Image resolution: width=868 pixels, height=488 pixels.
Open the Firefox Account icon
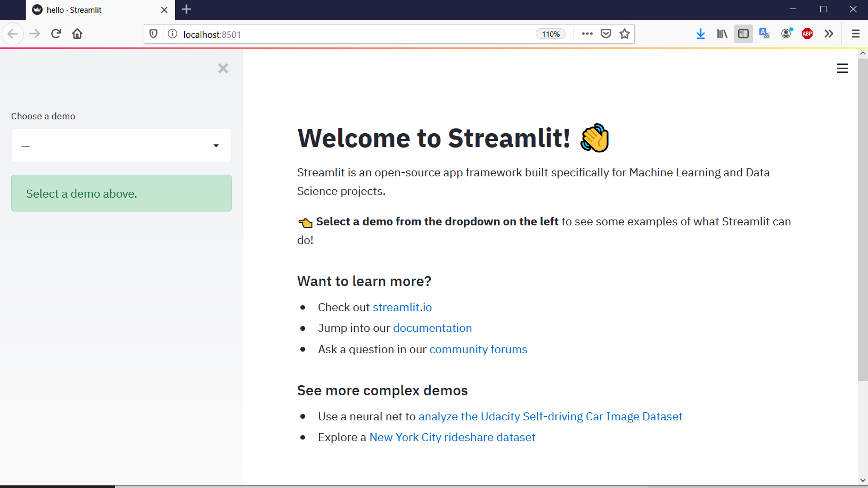785,34
